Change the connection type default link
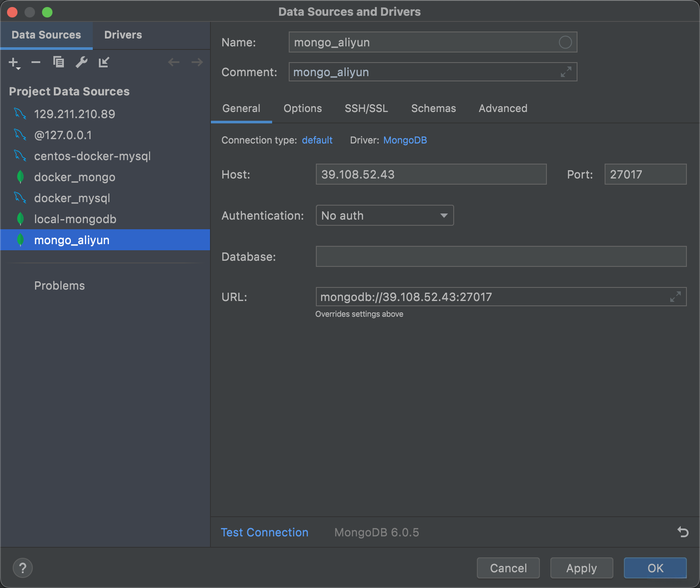Screen dimensions: 700x588 pyautogui.click(x=317, y=140)
